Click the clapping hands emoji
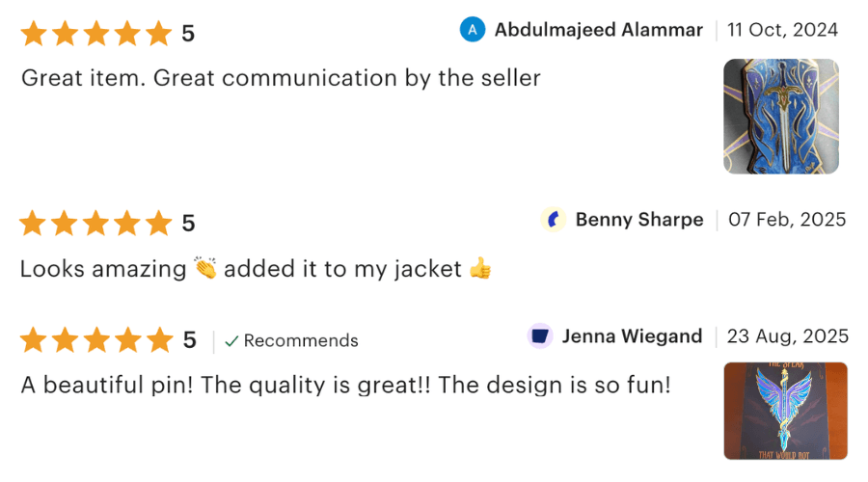868x482 pixels. [205, 269]
